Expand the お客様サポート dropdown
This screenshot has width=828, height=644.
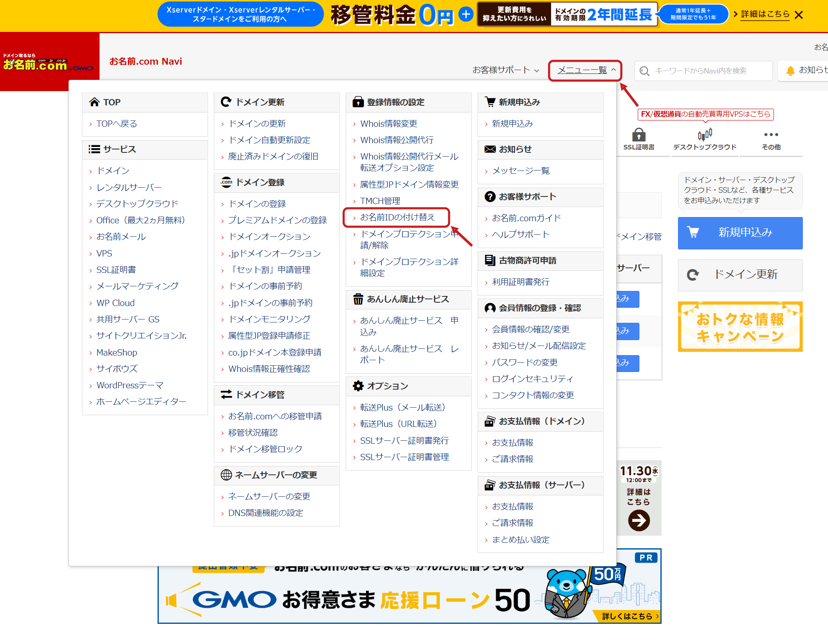click(505, 70)
